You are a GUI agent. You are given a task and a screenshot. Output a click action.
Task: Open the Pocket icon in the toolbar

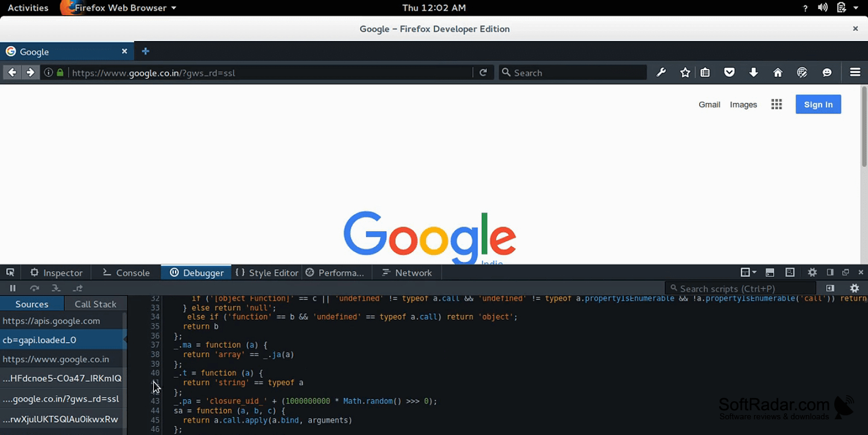[x=729, y=72]
